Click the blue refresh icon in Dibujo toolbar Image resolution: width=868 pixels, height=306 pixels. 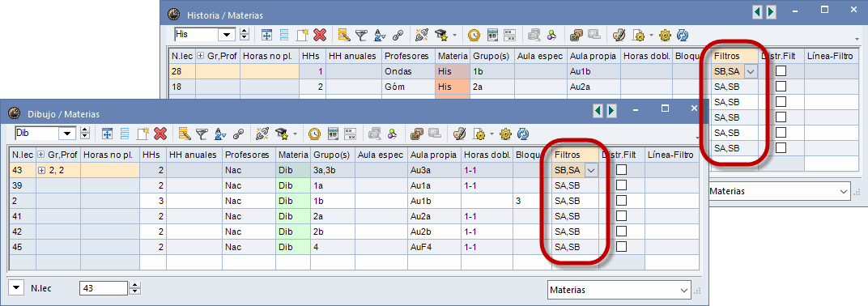pos(523,134)
